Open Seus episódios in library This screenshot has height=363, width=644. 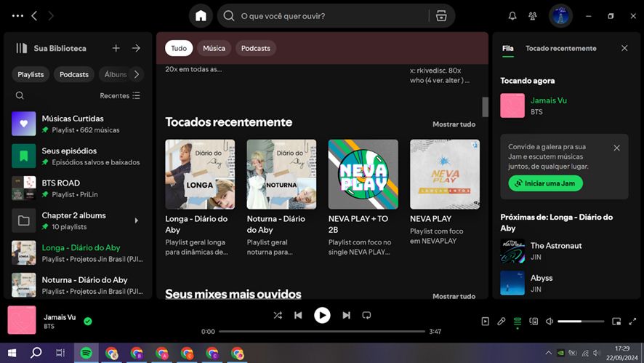(78, 156)
